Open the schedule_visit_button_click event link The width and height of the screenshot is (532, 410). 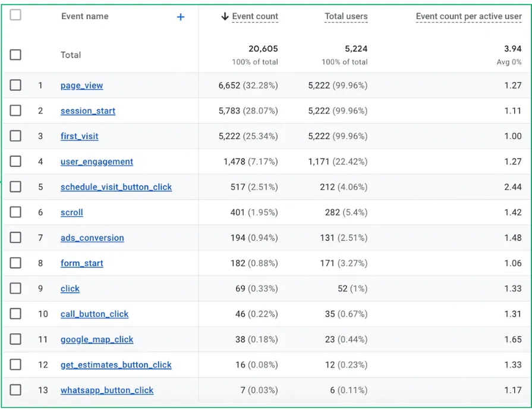[116, 187]
